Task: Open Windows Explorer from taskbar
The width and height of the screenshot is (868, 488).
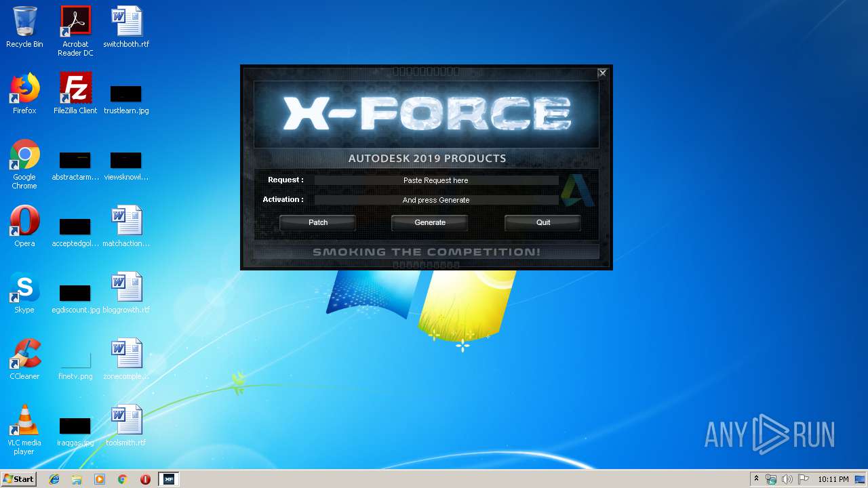Action: [77, 479]
